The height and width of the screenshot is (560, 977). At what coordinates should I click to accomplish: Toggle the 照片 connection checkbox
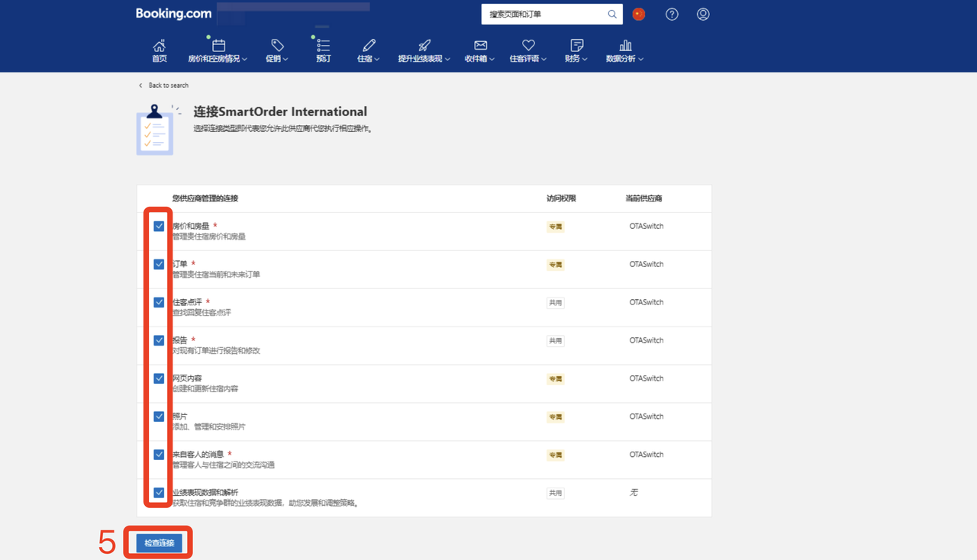click(159, 417)
